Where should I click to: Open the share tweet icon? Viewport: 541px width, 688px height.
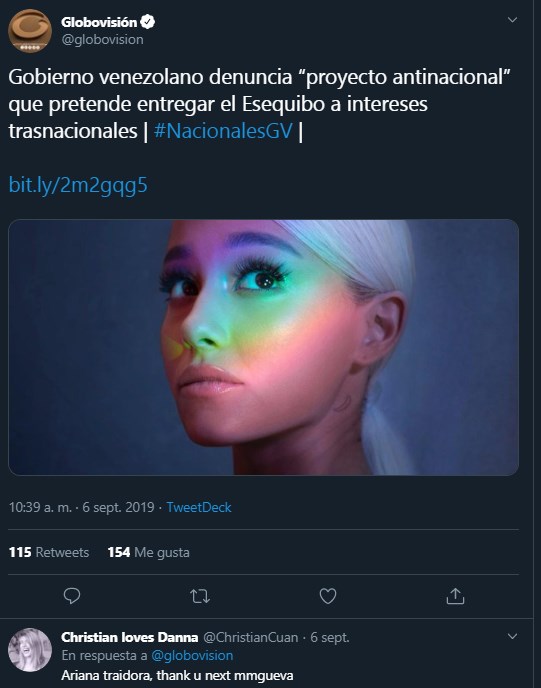click(x=455, y=596)
